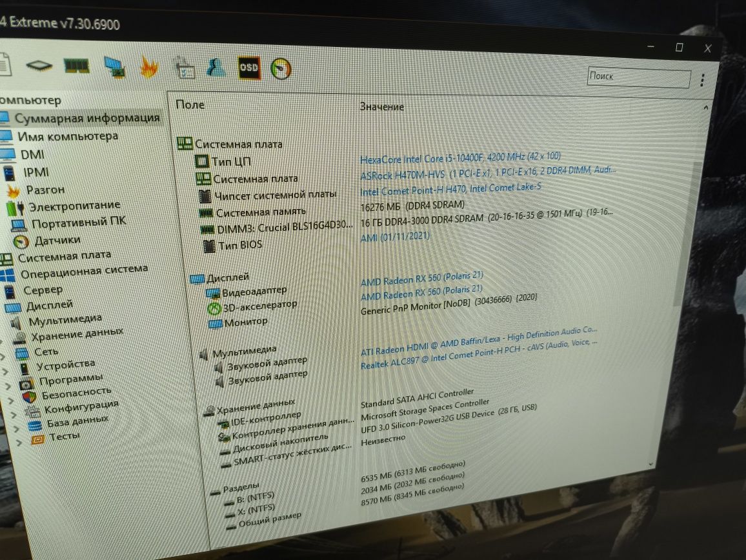Click the Операционная система Windows icon
The width and height of the screenshot is (746, 560).
click(6, 275)
